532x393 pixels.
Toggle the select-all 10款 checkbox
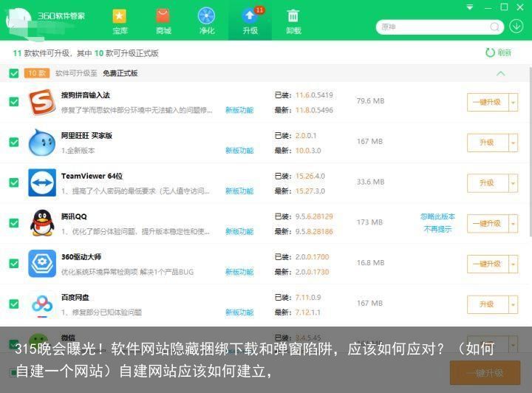14,73
